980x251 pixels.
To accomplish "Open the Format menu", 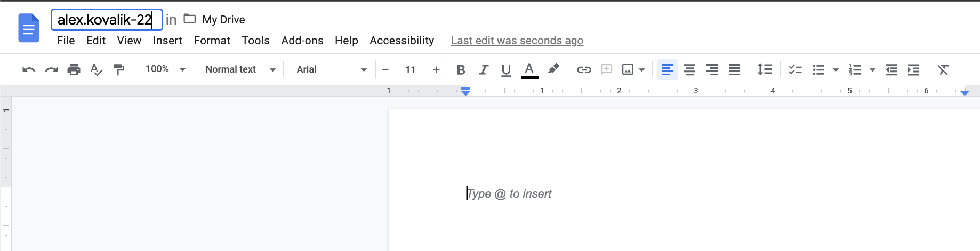I will coord(212,41).
